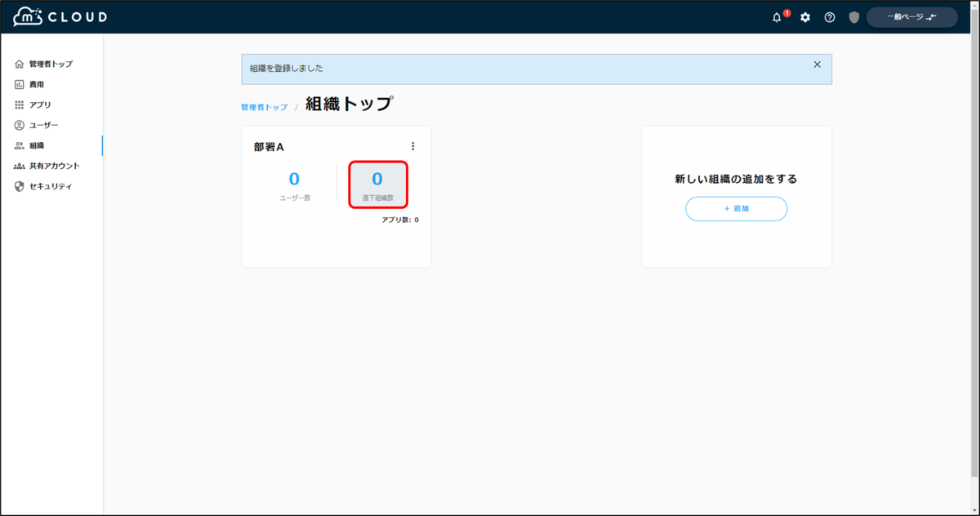Open the セキュリティ shield icon in the sidebar
Image resolution: width=980 pixels, height=516 pixels.
[x=18, y=185]
